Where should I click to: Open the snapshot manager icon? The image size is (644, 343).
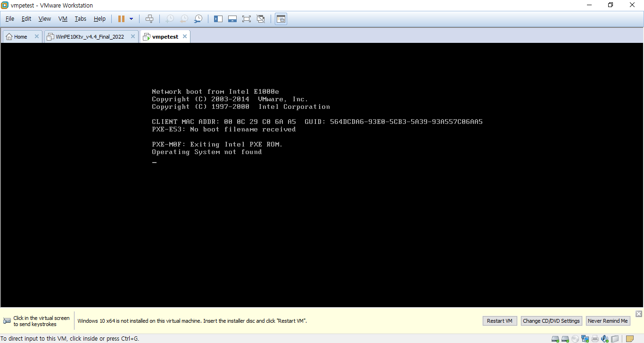click(198, 19)
